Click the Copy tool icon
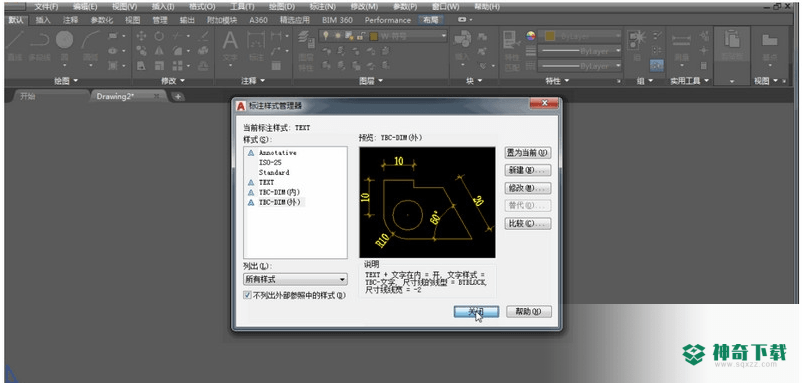The width and height of the screenshot is (802, 383). (x=141, y=51)
